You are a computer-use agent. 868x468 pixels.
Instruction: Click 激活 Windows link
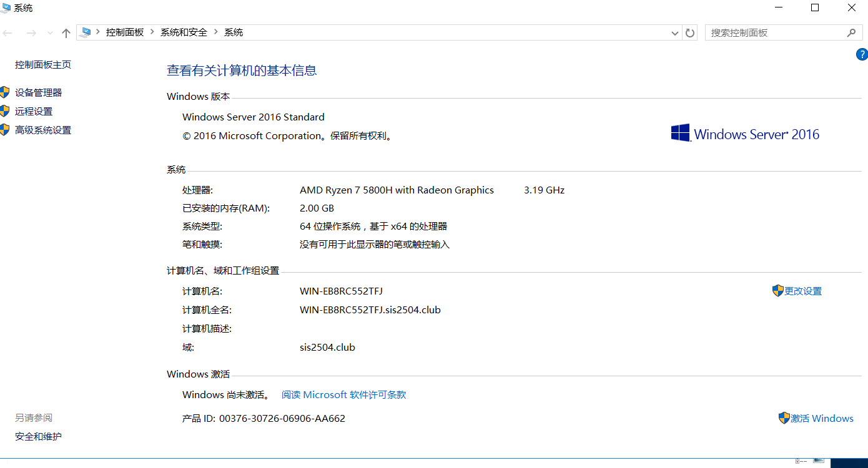[822, 419]
